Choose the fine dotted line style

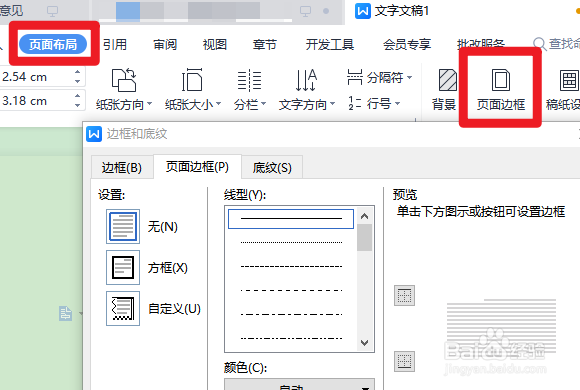tap(291, 242)
